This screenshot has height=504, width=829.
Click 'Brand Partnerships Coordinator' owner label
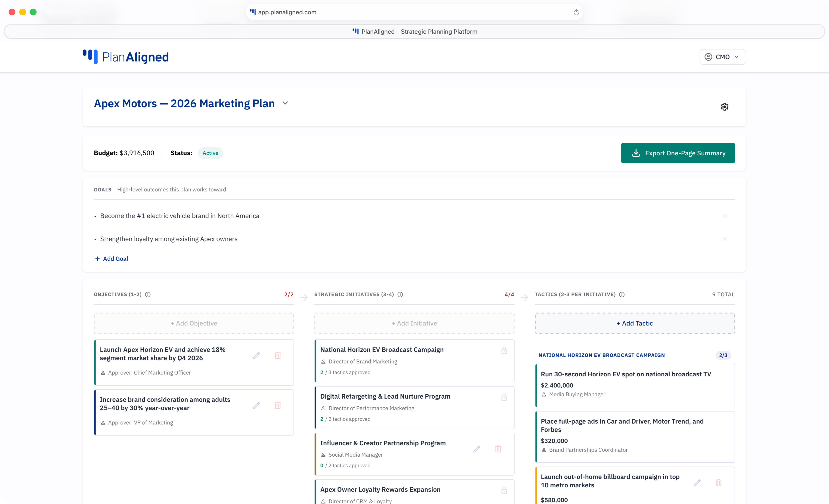588,450
